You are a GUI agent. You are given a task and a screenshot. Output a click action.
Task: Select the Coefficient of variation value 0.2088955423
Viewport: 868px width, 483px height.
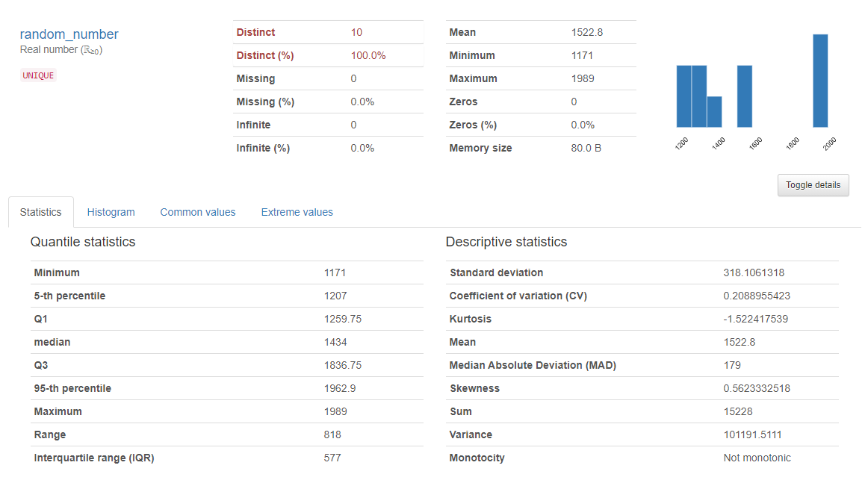(x=756, y=296)
